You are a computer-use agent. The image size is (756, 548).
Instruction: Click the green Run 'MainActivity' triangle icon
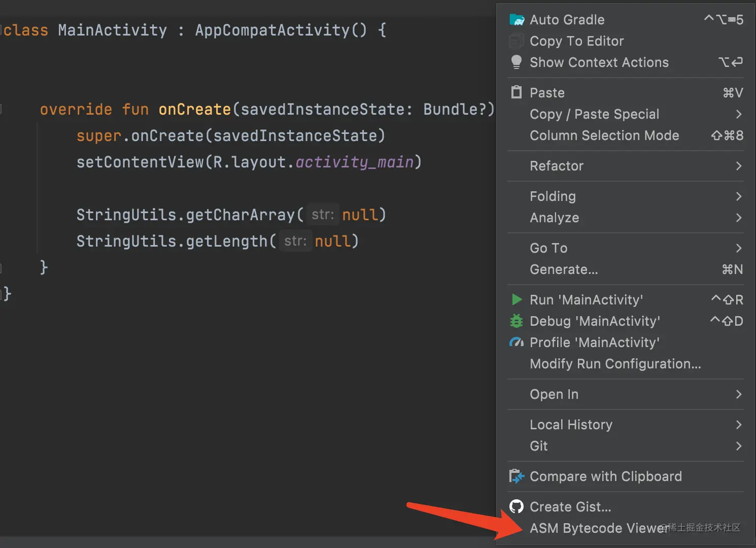pyautogui.click(x=517, y=300)
